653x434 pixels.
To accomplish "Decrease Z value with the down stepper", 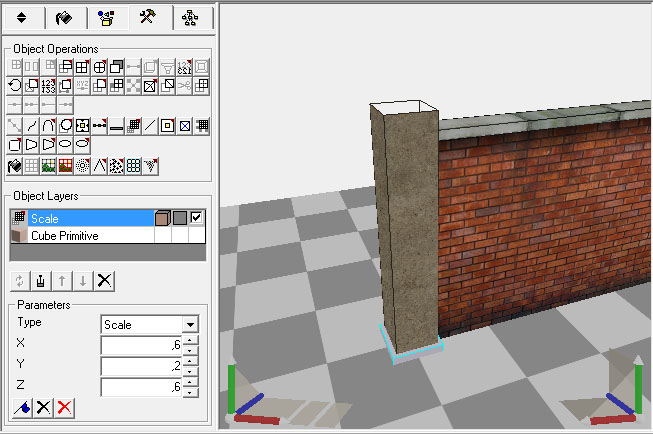I will coord(189,392).
